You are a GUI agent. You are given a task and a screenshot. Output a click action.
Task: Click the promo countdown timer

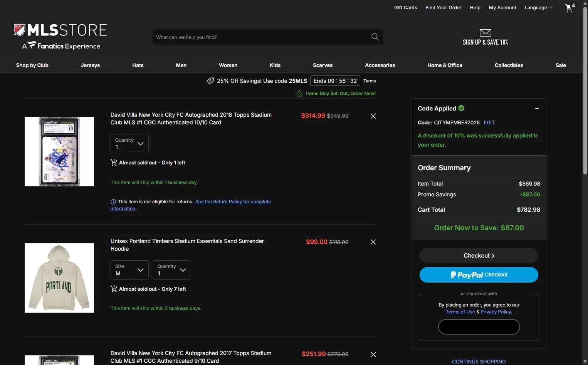pyautogui.click(x=335, y=81)
